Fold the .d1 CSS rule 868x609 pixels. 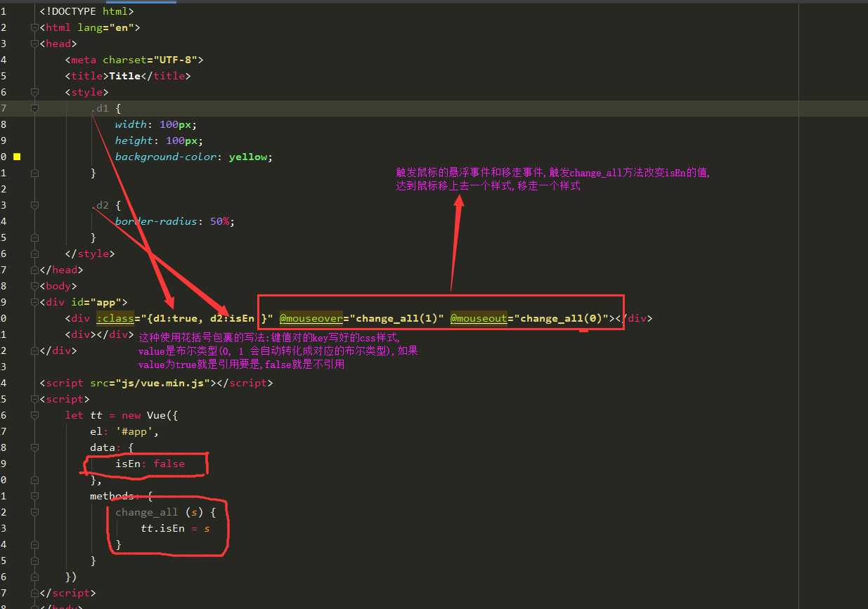(x=34, y=108)
